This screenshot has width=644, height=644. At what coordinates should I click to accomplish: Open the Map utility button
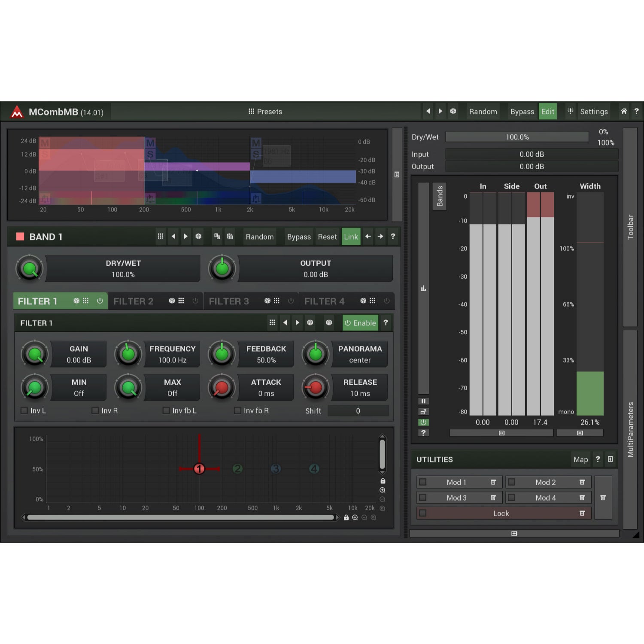[580, 459]
